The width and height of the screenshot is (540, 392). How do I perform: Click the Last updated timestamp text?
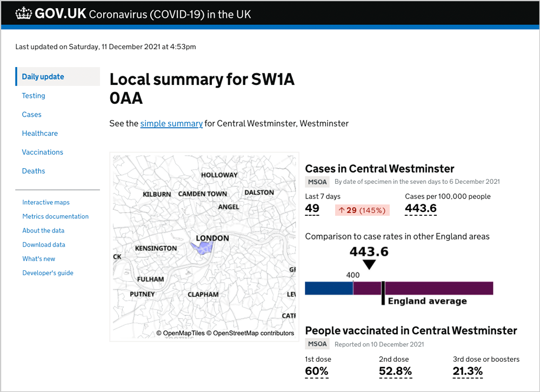coord(106,47)
